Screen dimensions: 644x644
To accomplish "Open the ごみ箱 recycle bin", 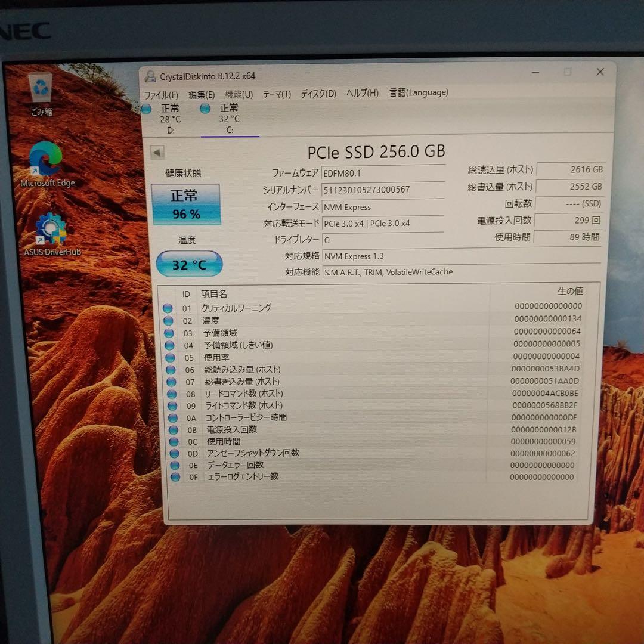I will (39, 88).
